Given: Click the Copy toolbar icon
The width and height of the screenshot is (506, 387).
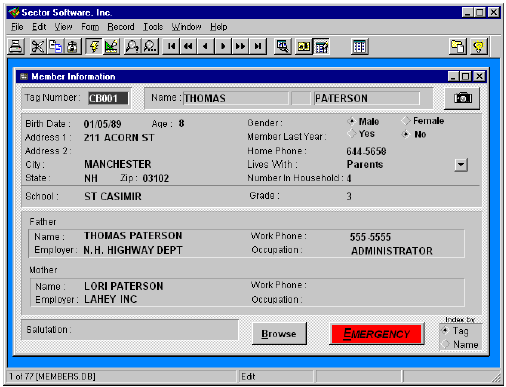Looking at the screenshot, I should (x=55, y=46).
